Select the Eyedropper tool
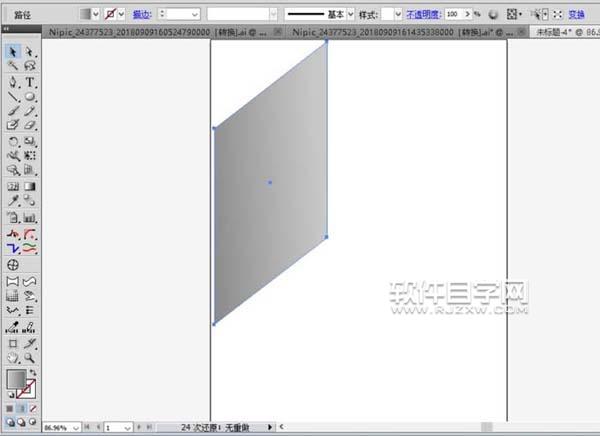This screenshot has height=436, width=600. pyautogui.click(x=13, y=201)
